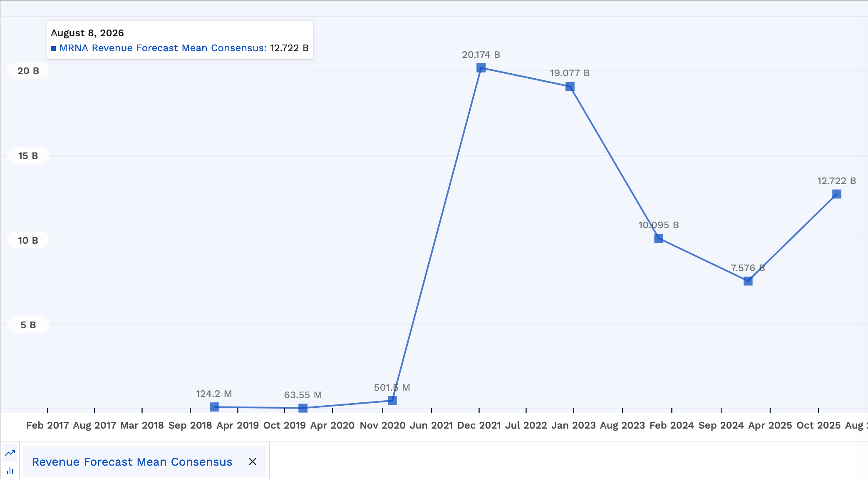Click the 124.2 M data label
The image size is (868, 479).
coord(214,394)
